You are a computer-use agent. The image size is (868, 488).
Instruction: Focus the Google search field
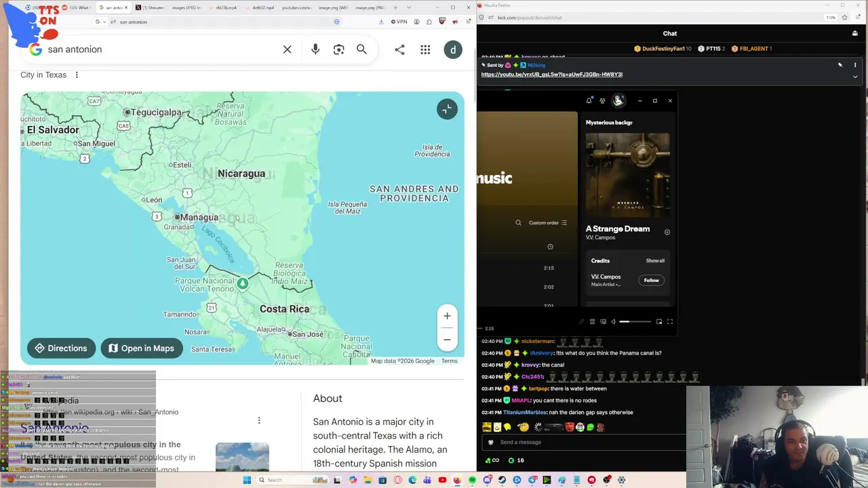coord(163,49)
